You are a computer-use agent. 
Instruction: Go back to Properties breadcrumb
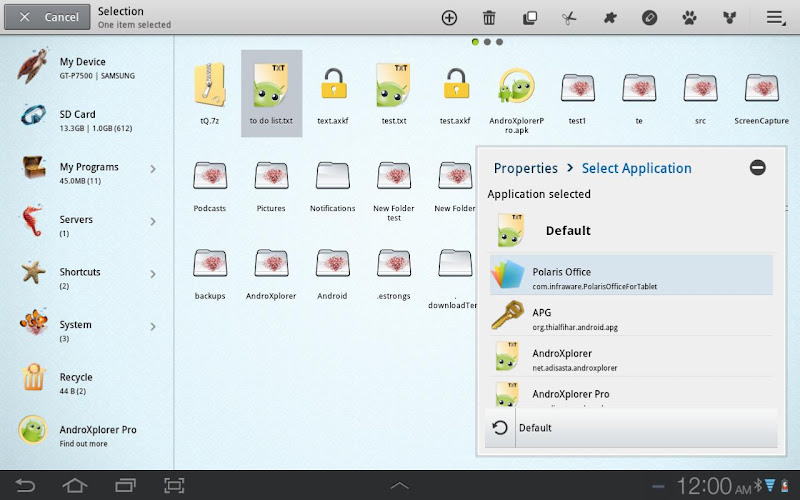tap(526, 168)
